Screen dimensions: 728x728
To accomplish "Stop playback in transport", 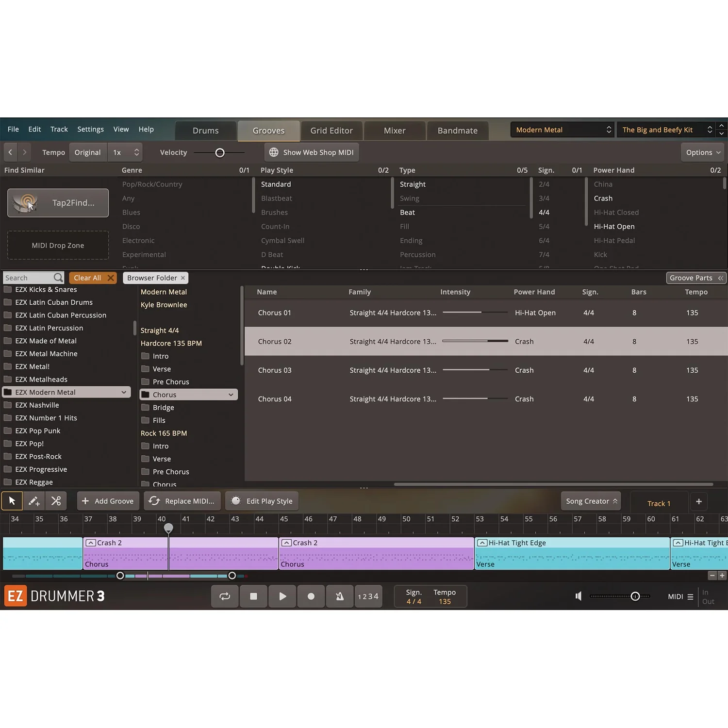I will point(253,596).
